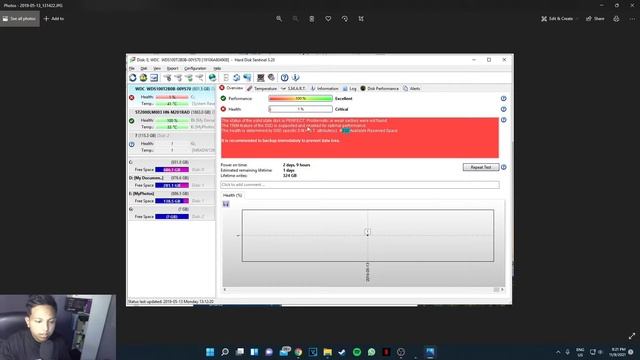Click the Performance 100% progress bar
640x360 pixels.
tap(300, 99)
